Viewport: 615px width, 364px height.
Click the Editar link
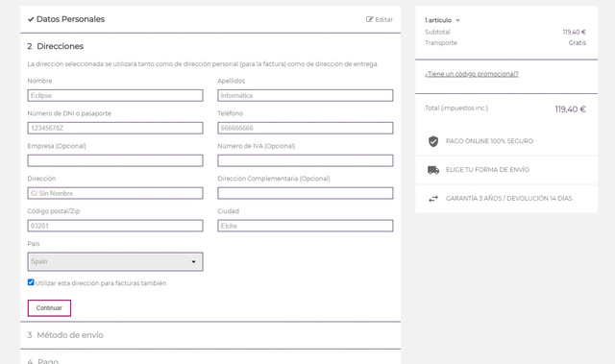tap(380, 19)
